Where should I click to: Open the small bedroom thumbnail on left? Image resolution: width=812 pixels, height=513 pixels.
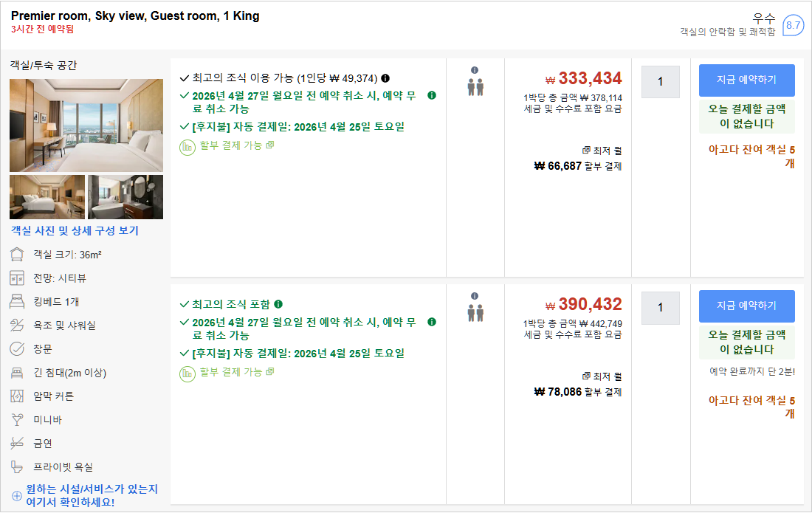click(47, 197)
